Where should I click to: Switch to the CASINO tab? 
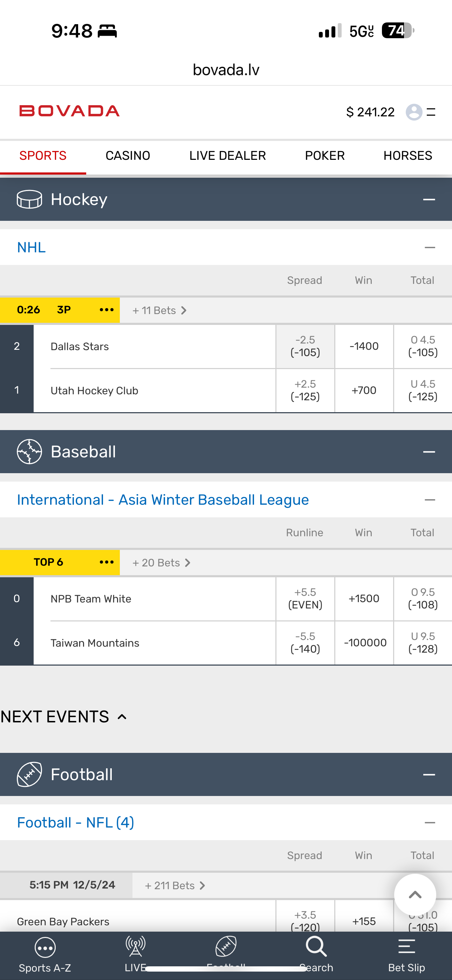(x=128, y=156)
